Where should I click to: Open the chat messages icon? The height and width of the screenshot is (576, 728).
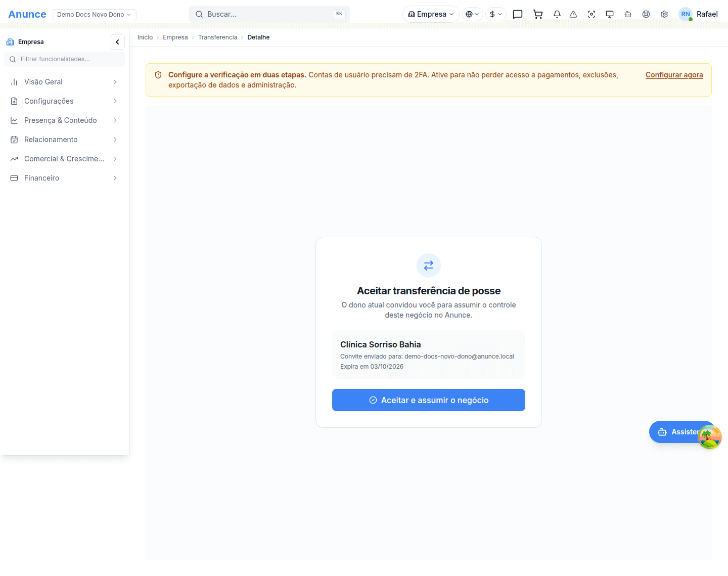pos(518,14)
